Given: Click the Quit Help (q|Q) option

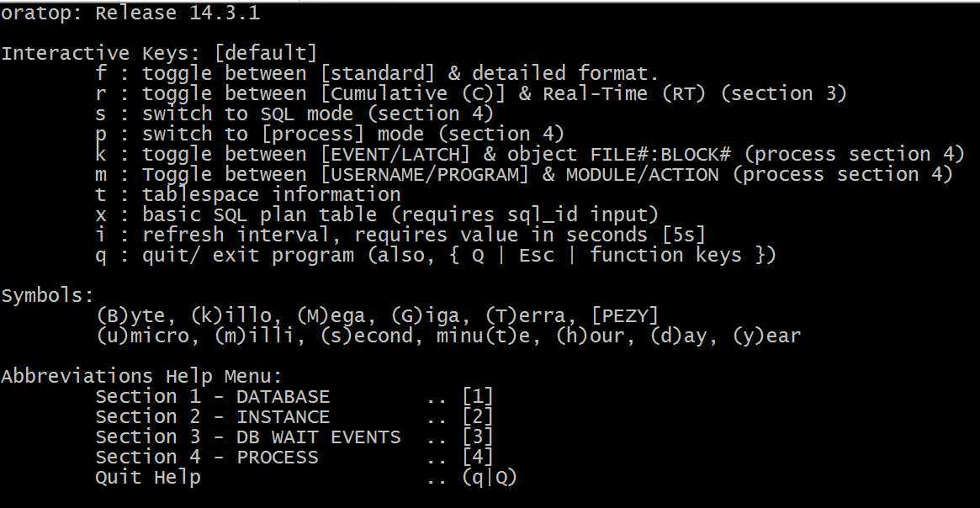Looking at the screenshot, I should (x=306, y=478).
